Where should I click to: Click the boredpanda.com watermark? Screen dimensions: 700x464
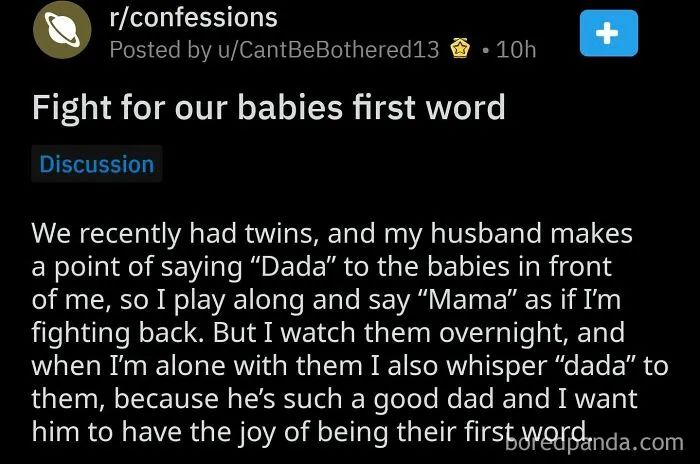tap(595, 443)
